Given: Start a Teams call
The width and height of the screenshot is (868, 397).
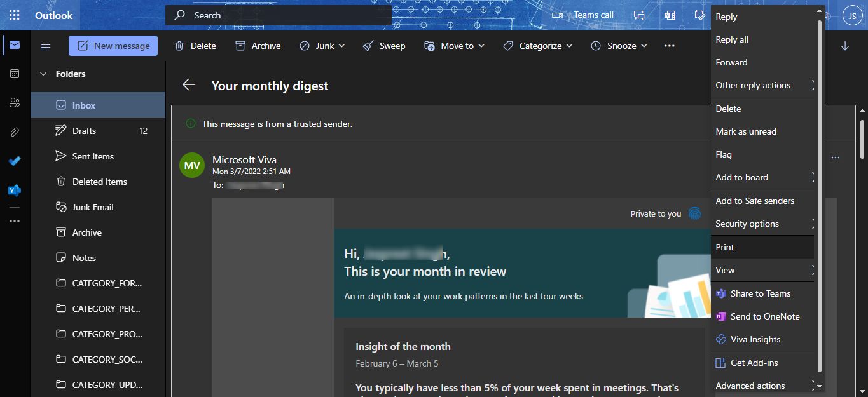Looking at the screenshot, I should 584,15.
